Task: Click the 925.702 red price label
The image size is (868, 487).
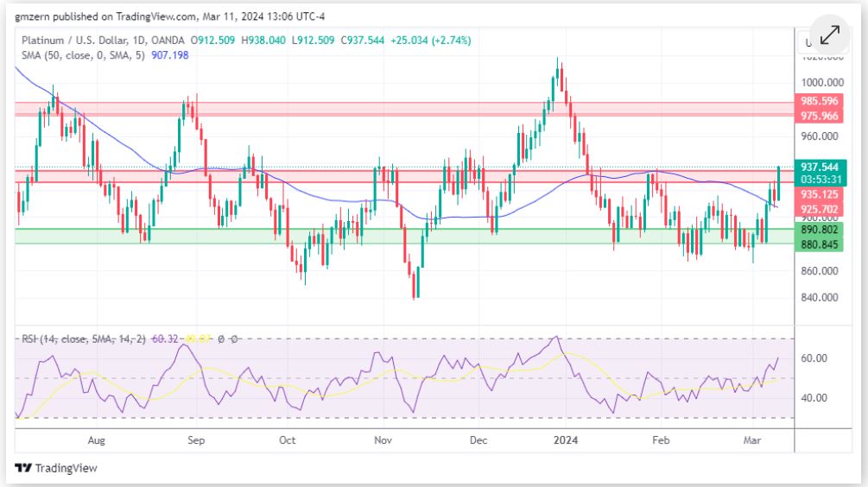Action: click(x=820, y=209)
